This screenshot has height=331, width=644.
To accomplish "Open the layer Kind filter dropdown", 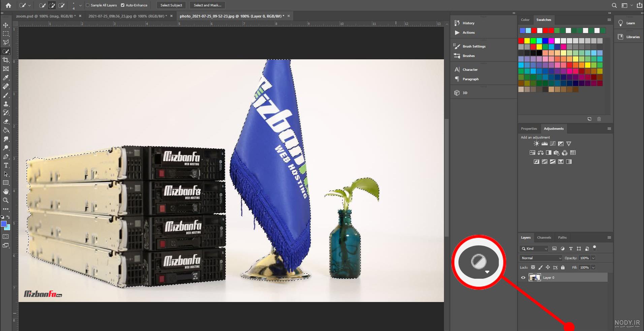I will coord(534,248).
